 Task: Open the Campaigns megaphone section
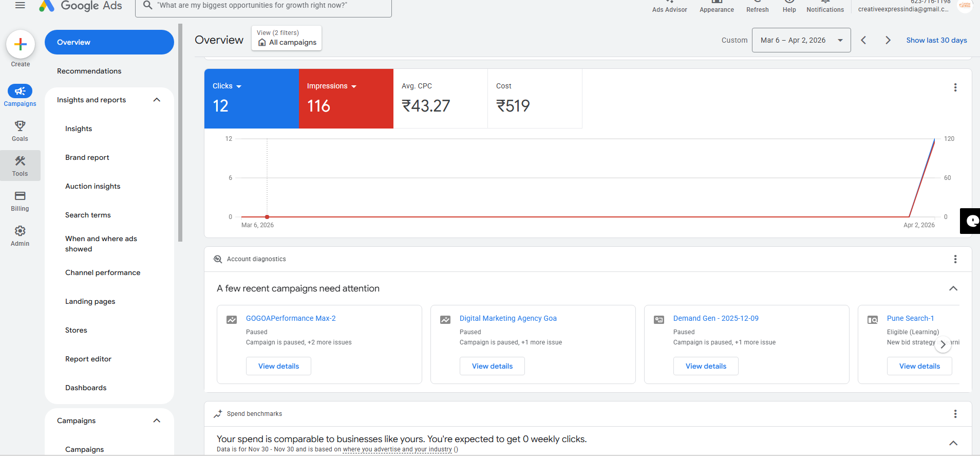click(20, 96)
